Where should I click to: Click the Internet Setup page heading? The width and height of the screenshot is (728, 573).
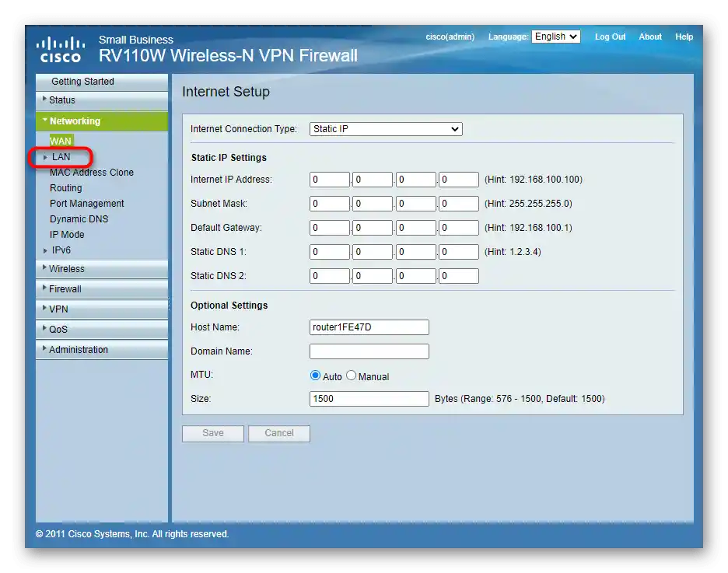[226, 92]
